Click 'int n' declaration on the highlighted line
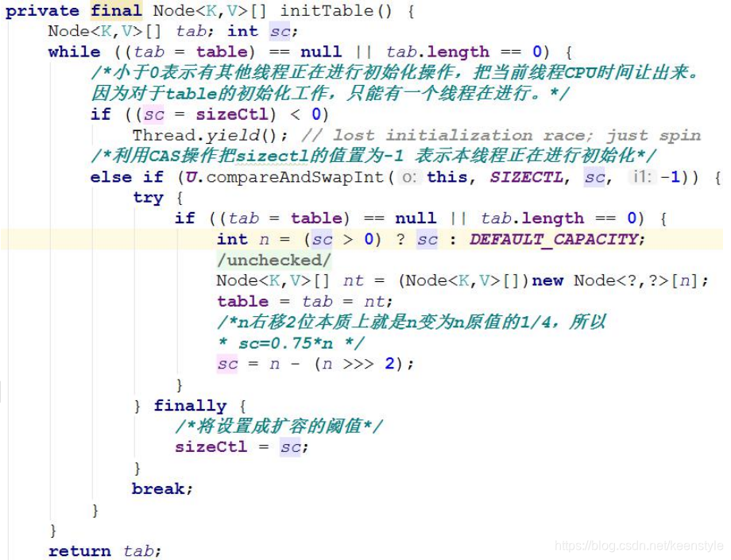The width and height of the screenshot is (731, 560). [x=243, y=239]
